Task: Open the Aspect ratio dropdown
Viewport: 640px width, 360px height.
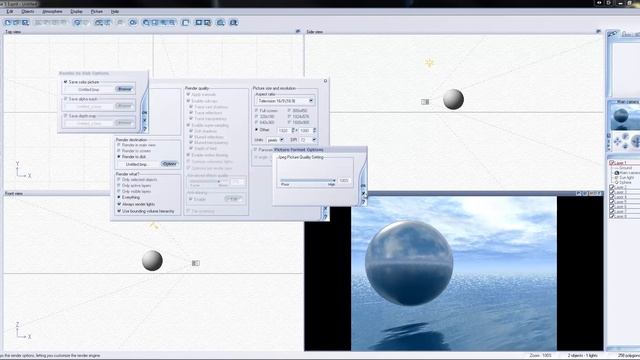Action: click(x=311, y=100)
